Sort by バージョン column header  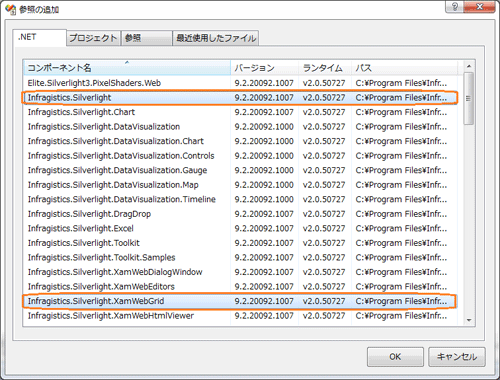[264, 68]
